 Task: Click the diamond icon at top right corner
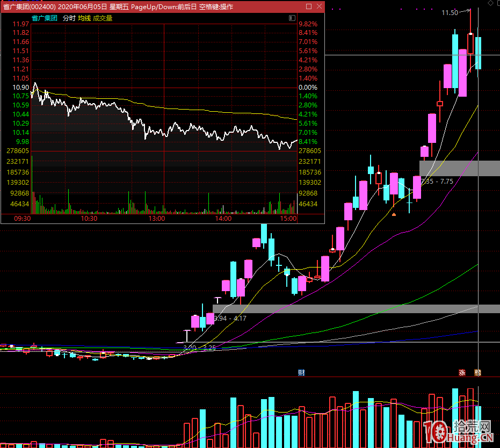click(490, 3)
